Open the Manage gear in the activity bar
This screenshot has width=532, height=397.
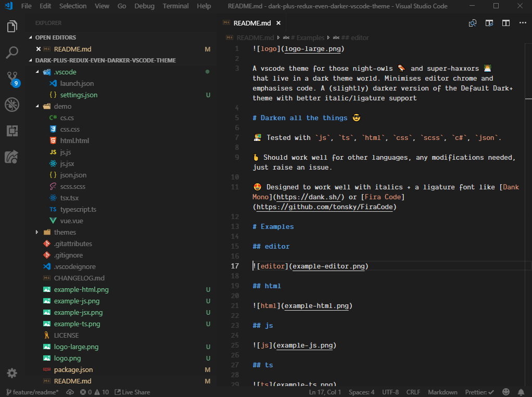[x=12, y=373]
